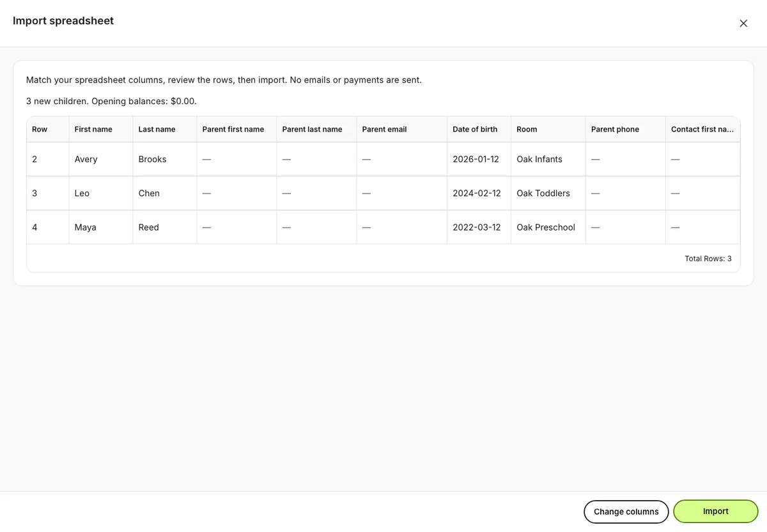767x532 pixels.
Task: Select the Row column header
Action: point(48,129)
